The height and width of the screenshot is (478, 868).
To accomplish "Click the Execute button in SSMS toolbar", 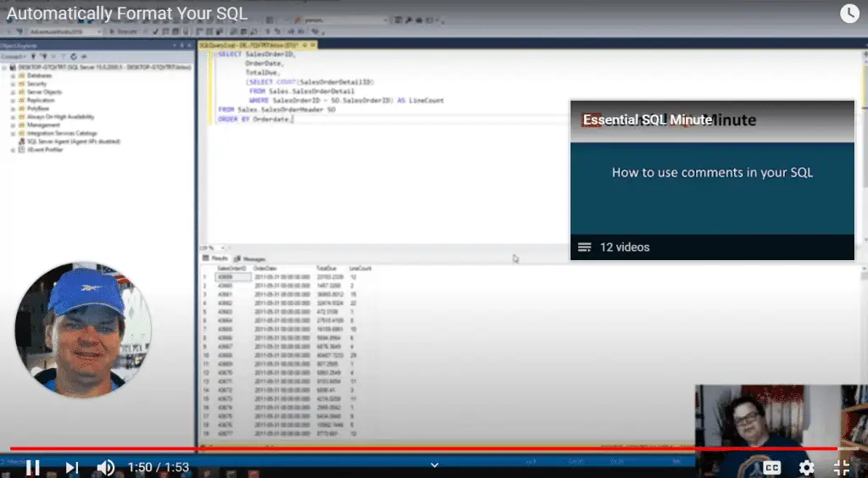I will pos(123,31).
